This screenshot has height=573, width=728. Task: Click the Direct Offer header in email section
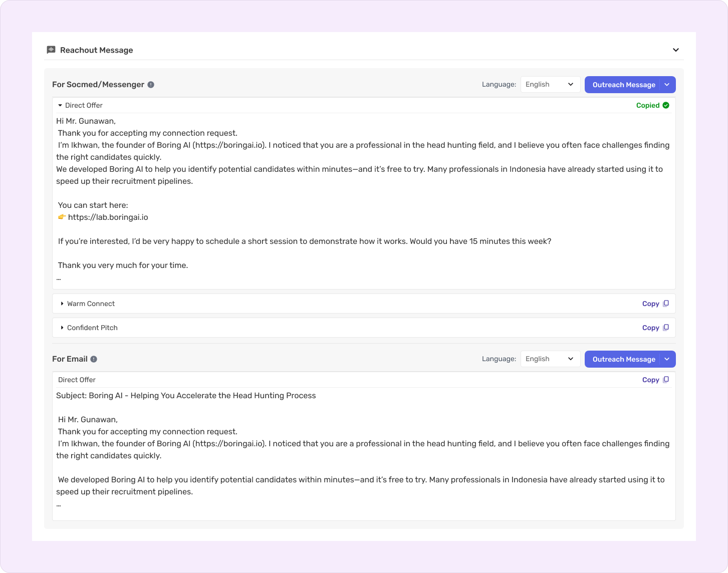(x=77, y=380)
